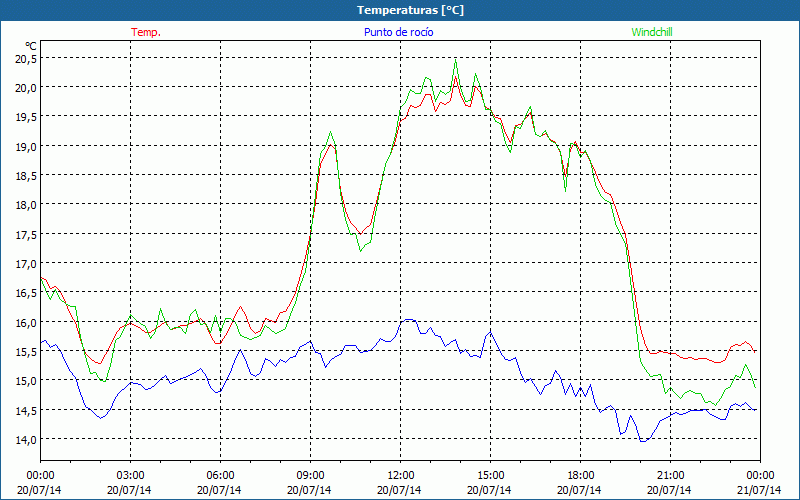Click the '20,0' y-axis value
The width and height of the screenshot is (800, 500).
click(x=26, y=88)
